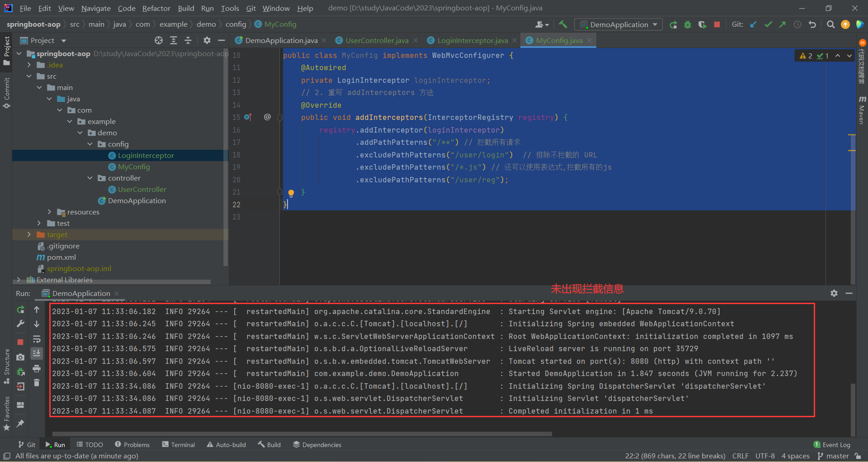Hide the Project panel

tap(222, 41)
